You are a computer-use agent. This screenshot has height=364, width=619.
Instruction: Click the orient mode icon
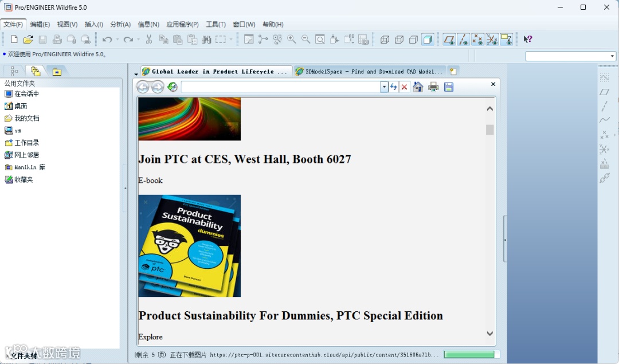(x=277, y=39)
